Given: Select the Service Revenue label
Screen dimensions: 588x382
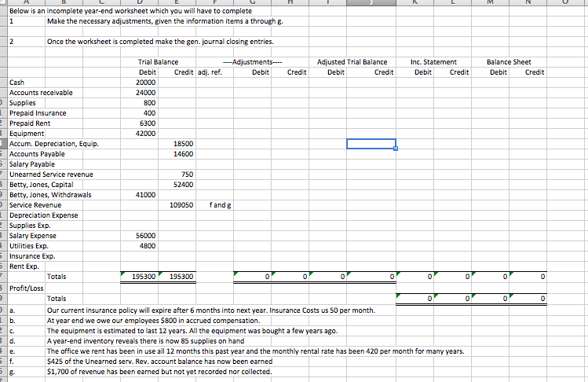Looking at the screenshot, I should (35, 204).
